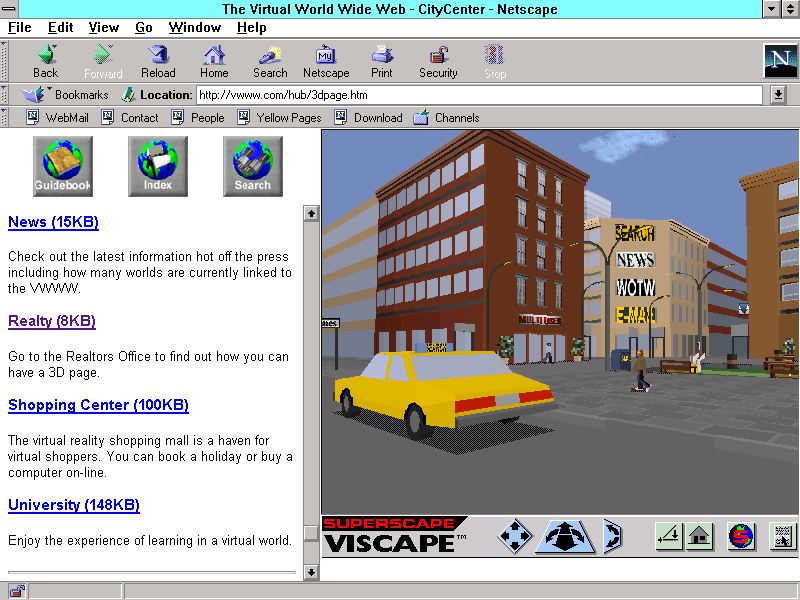Screen dimensions: 800x600
Task: Click the Stop loading icon
Action: pos(494,61)
